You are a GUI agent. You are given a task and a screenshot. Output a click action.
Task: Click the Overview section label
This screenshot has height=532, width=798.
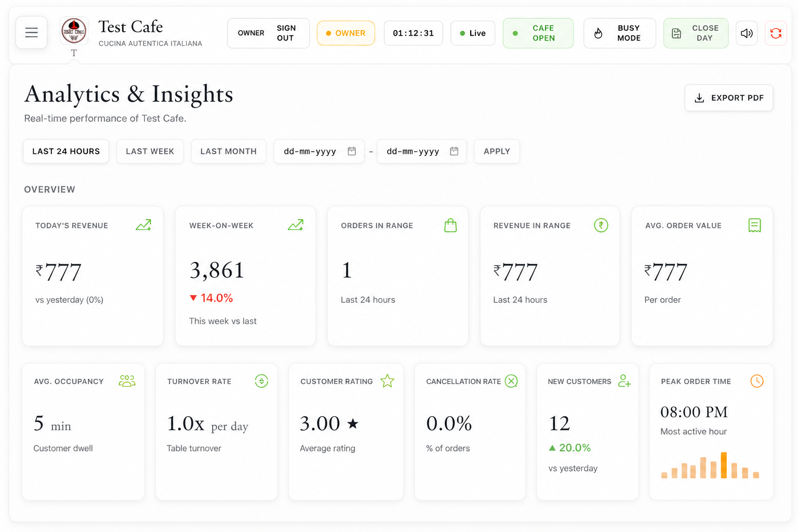50,190
